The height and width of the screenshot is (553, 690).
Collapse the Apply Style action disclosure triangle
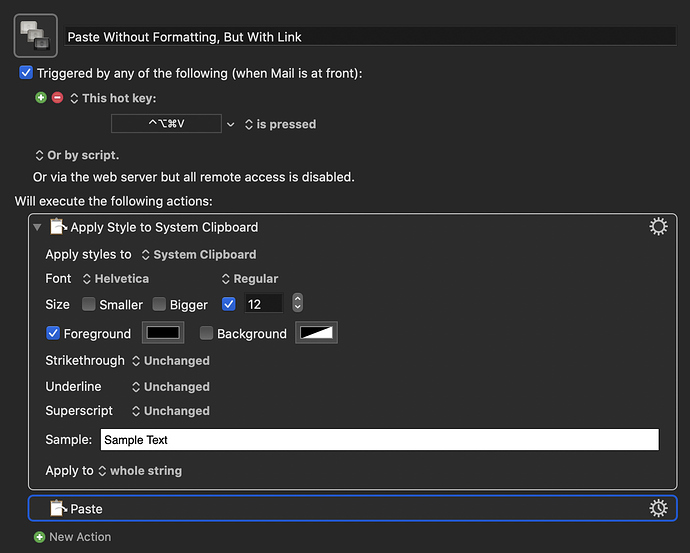37,227
